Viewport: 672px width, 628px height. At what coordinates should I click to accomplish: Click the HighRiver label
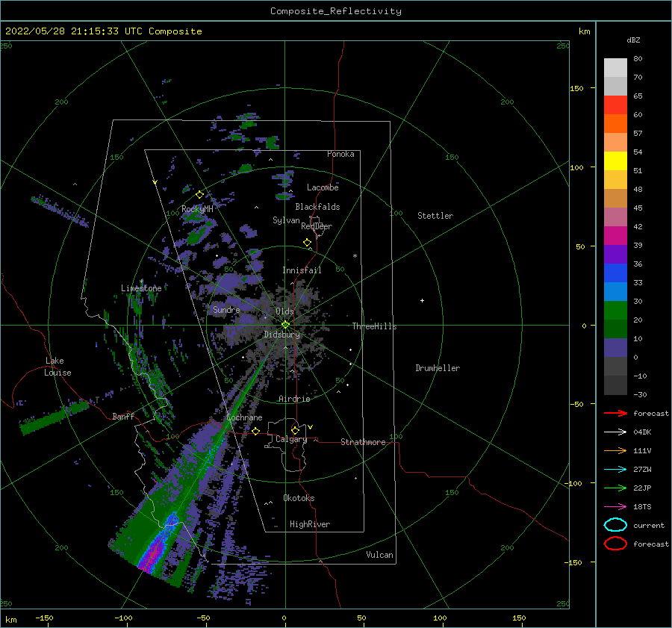[310, 524]
